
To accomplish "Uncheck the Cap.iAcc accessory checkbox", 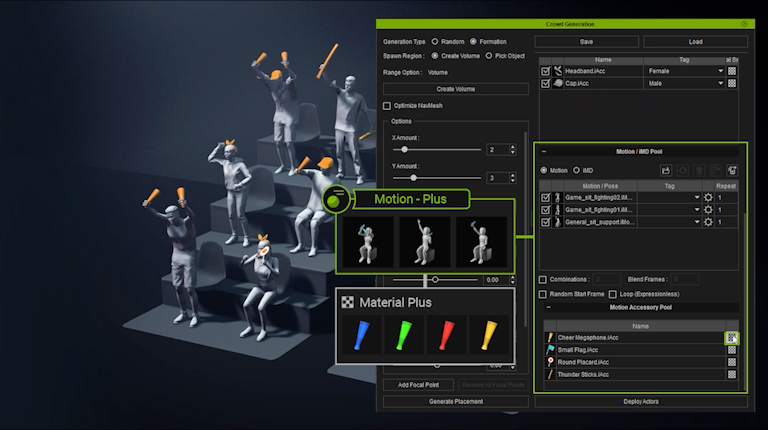I will click(545, 84).
